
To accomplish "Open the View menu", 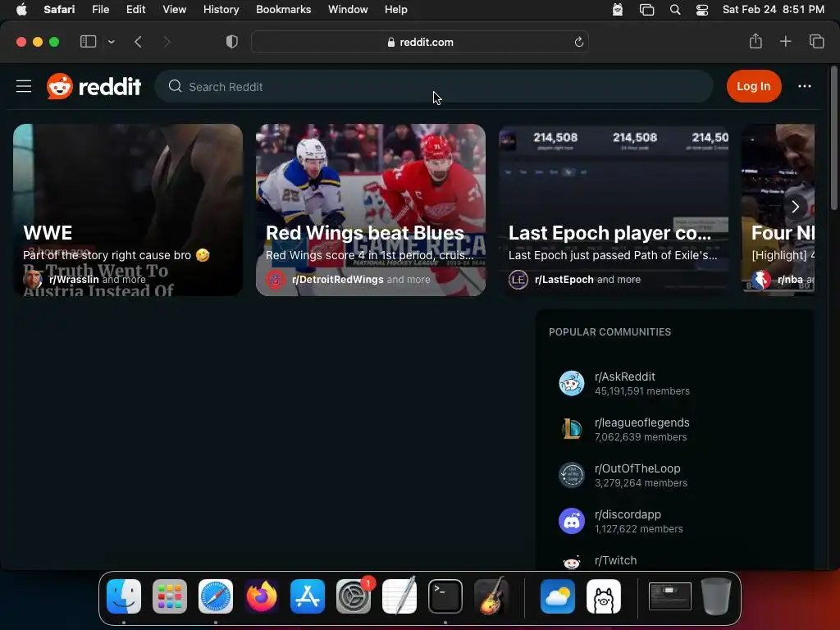I will point(174,9).
